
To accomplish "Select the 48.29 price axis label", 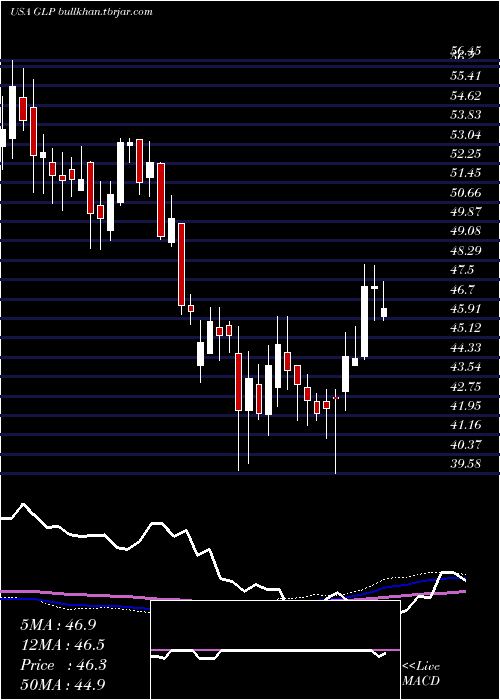I will click(466, 250).
